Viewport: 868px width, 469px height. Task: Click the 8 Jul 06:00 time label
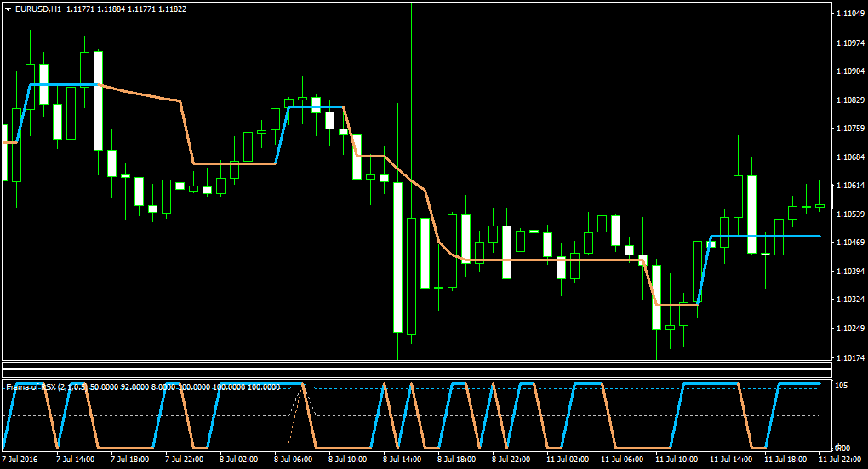[293, 460]
